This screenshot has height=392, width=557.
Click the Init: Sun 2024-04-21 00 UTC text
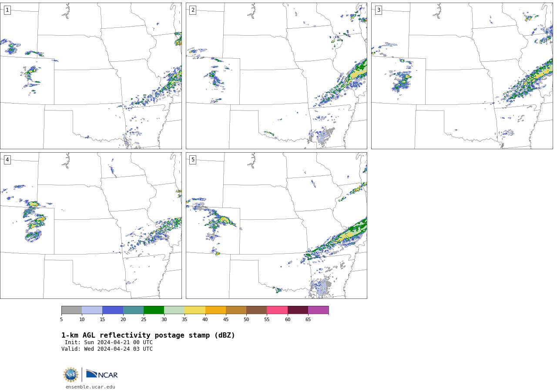(x=109, y=342)
